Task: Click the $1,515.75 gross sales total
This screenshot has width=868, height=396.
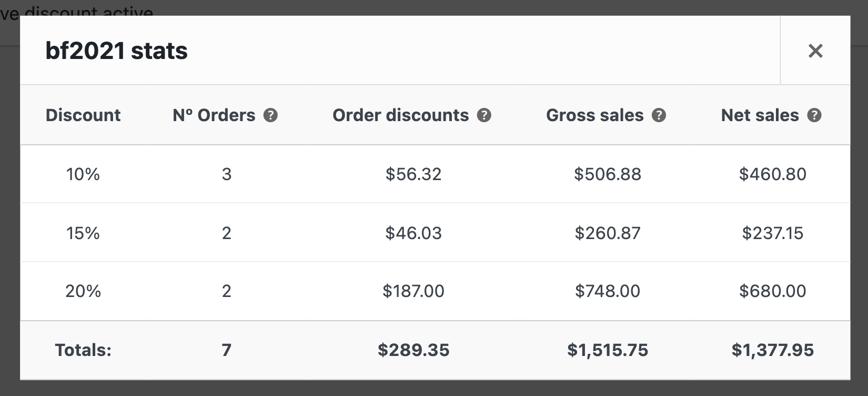Action: tap(607, 350)
